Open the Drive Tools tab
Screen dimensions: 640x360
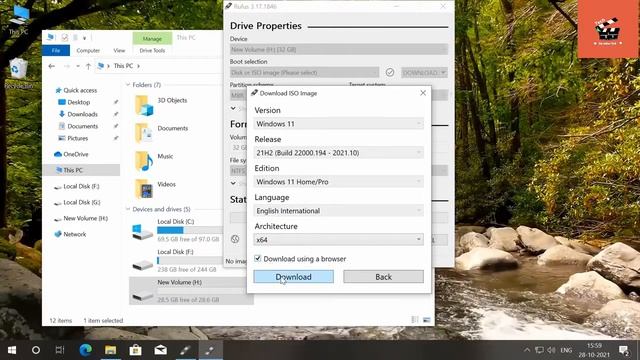click(152, 50)
